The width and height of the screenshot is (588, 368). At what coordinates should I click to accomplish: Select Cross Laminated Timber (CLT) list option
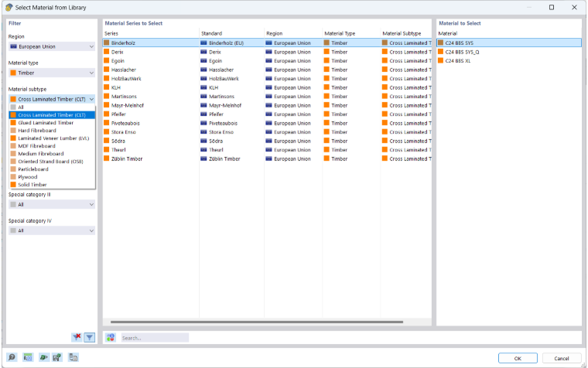pyautogui.click(x=52, y=115)
